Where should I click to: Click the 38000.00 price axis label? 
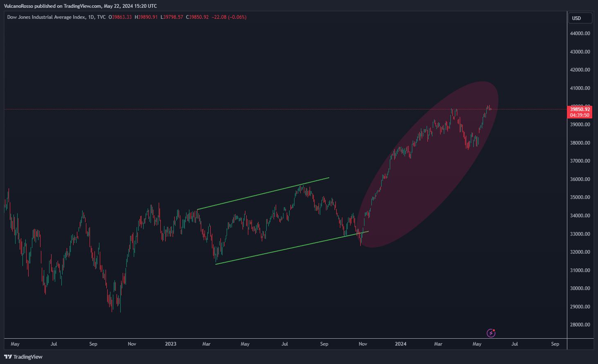tap(580, 143)
